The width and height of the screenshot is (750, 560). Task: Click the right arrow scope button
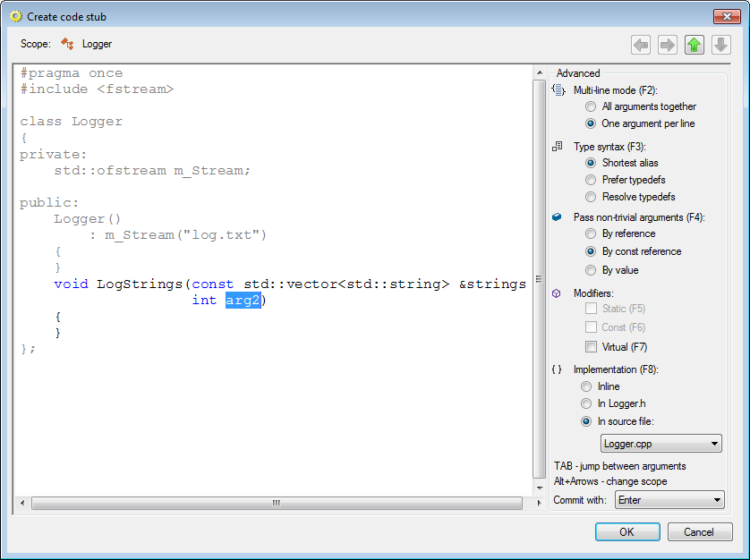tap(668, 46)
